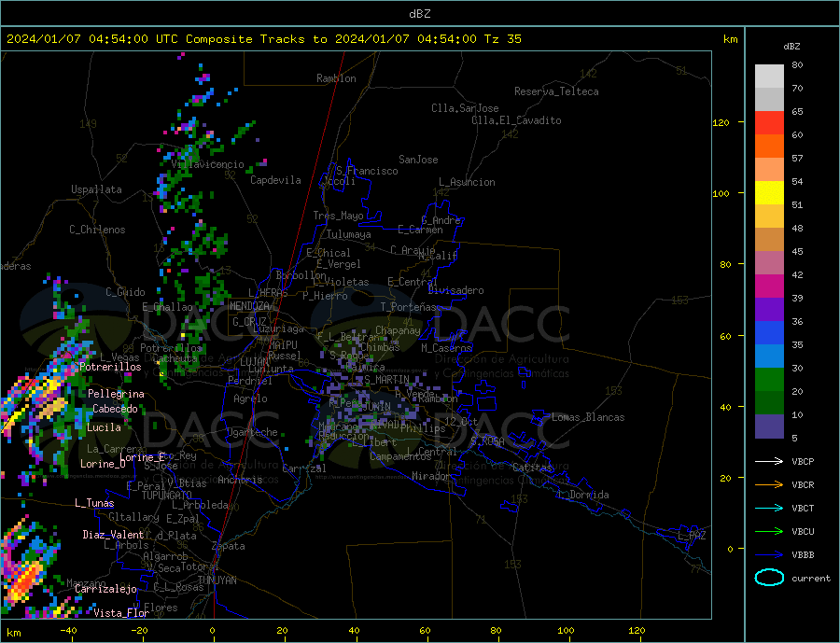840x643 pixels.
Task: Click the 'C_Chilenos' map label
Action: tap(97, 230)
